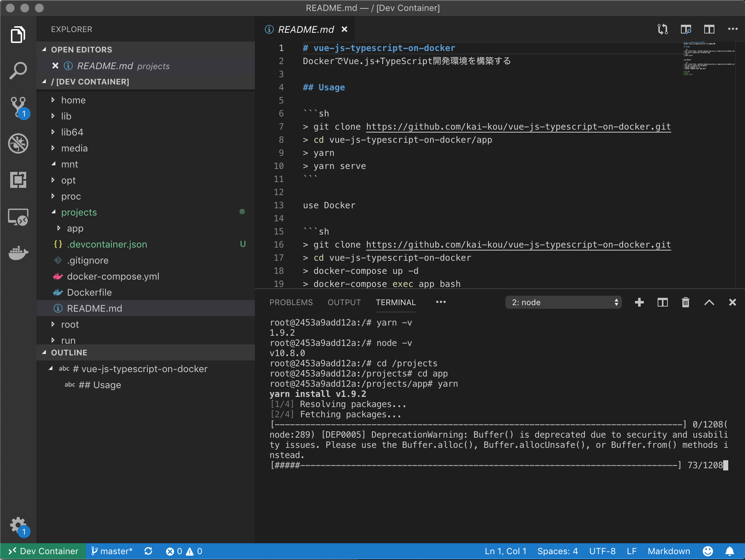
Task: Change indentation via Spaces: 4
Action: coord(557,551)
